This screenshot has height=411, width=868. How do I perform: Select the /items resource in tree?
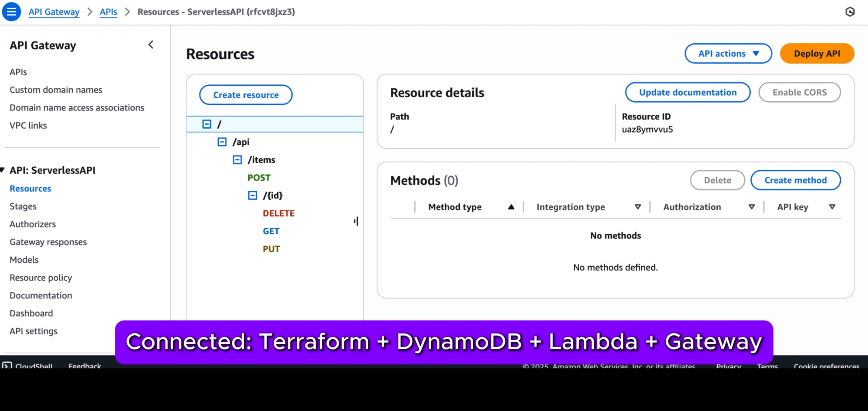[x=261, y=160]
